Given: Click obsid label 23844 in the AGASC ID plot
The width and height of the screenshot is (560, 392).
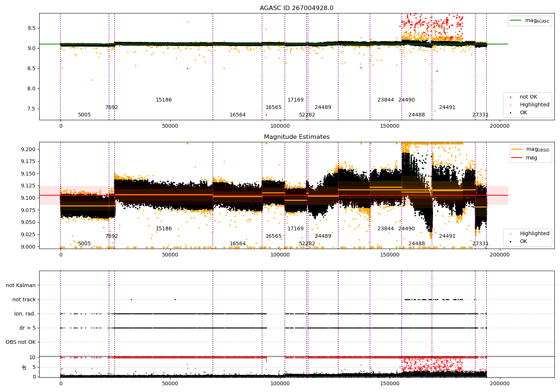Looking at the screenshot, I should [x=386, y=100].
